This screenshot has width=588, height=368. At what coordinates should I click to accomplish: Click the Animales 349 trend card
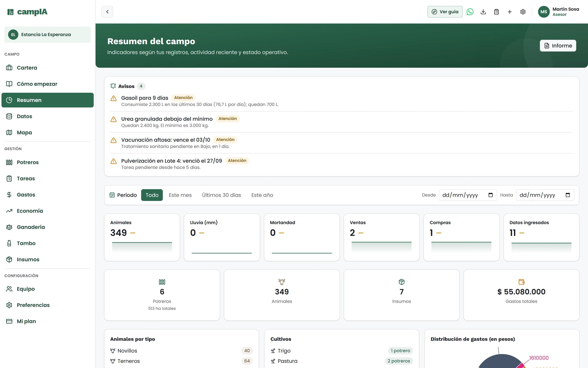pos(142,237)
